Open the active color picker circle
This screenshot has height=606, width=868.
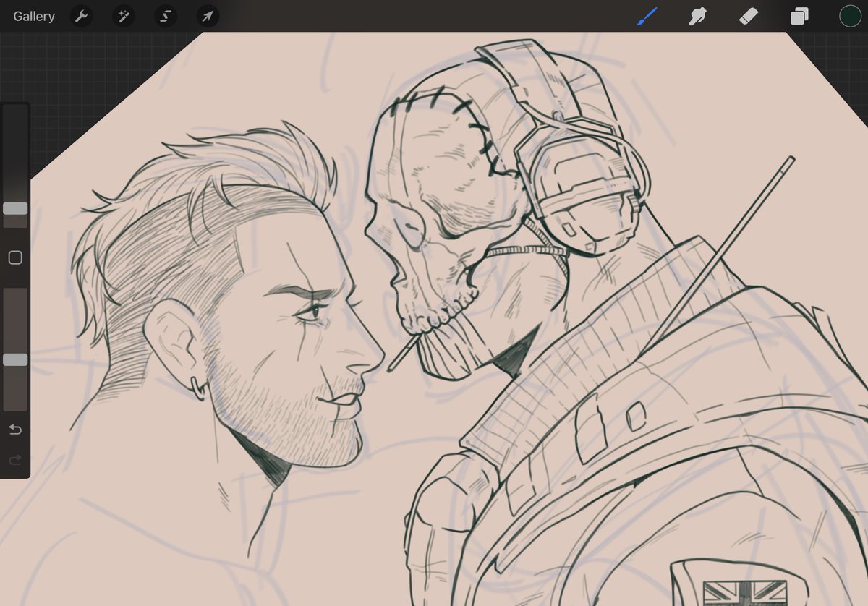click(x=850, y=16)
